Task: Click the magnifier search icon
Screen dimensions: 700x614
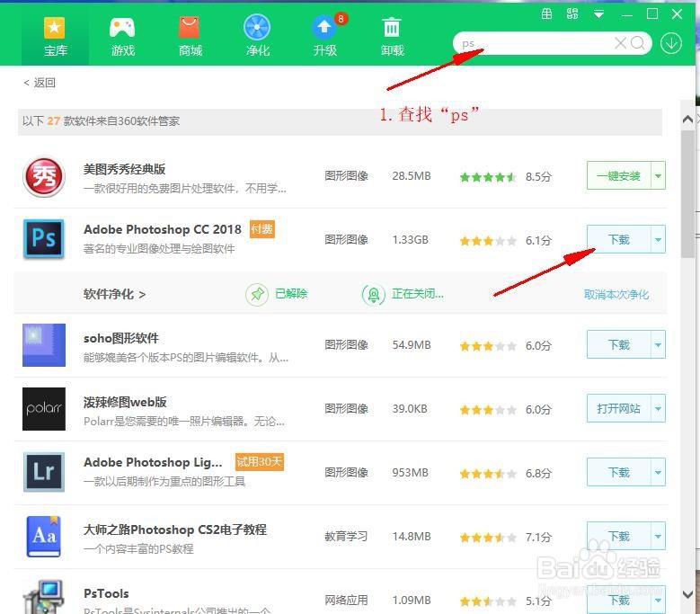Action: point(637,43)
